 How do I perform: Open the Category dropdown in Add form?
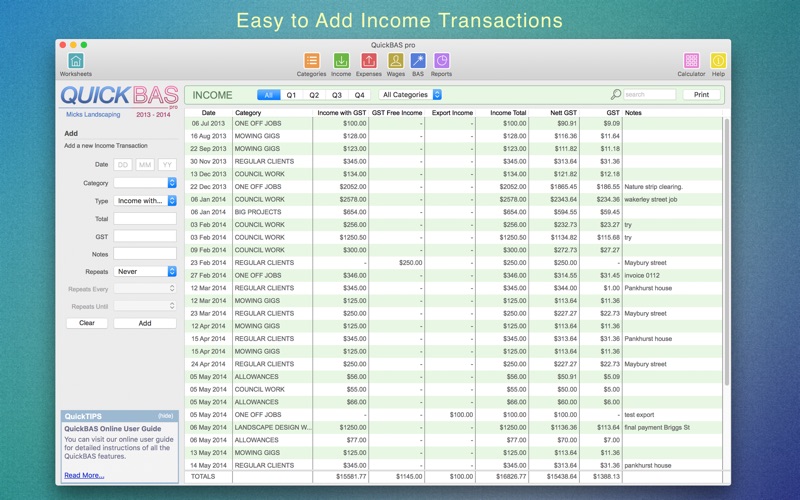click(x=145, y=183)
